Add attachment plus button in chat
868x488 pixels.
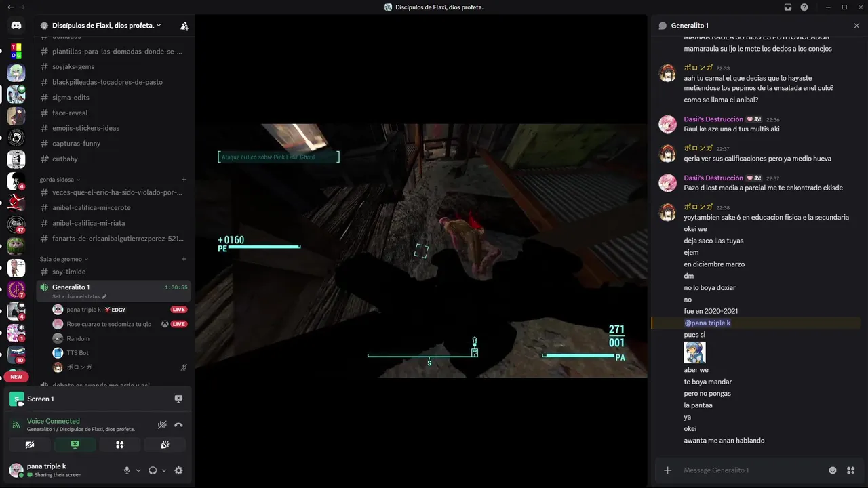coord(668,470)
